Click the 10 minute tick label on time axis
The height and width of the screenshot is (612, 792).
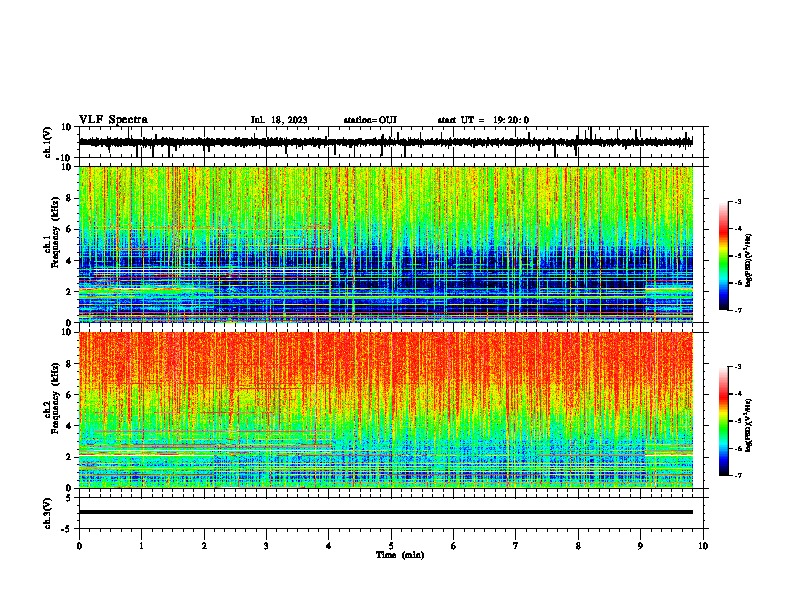pos(703,546)
